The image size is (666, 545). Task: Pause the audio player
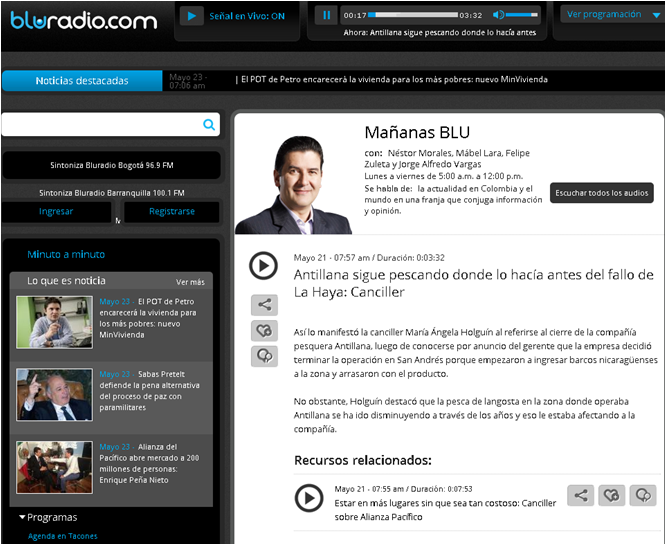coord(326,15)
